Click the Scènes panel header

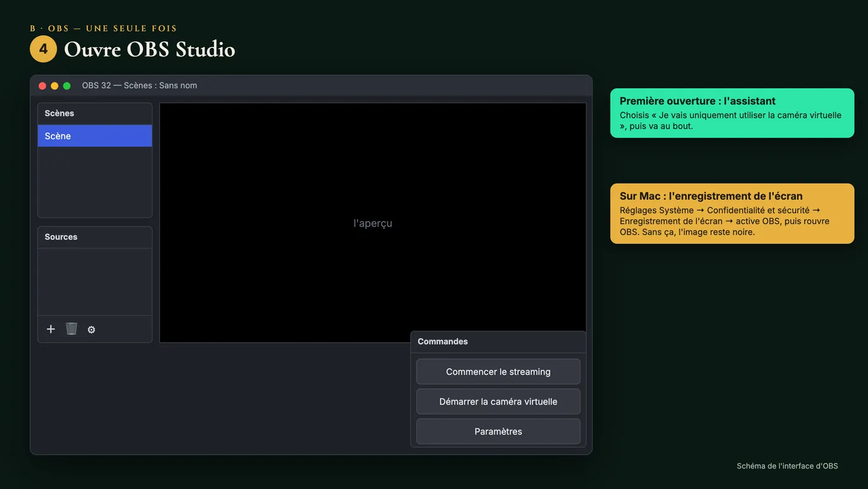click(x=95, y=114)
